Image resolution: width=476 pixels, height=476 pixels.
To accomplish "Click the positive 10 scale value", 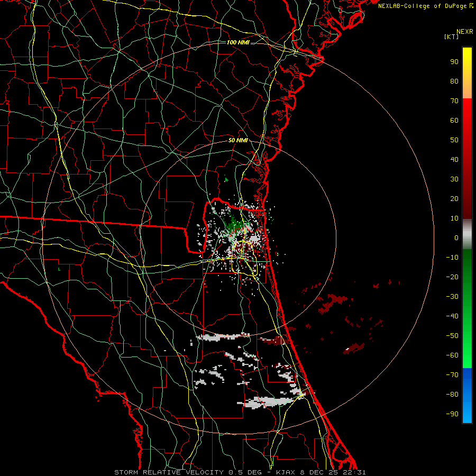I will click(454, 218).
